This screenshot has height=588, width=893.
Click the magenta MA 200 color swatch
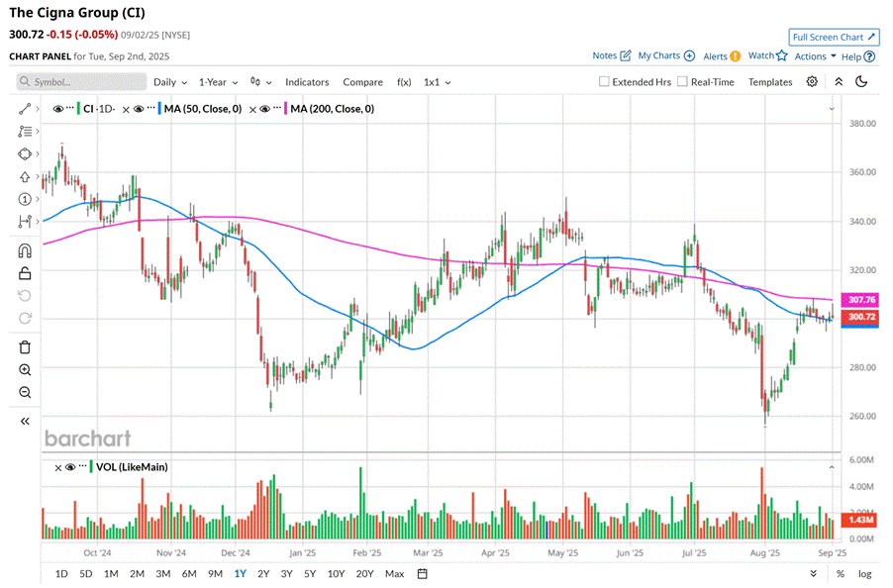pos(285,109)
